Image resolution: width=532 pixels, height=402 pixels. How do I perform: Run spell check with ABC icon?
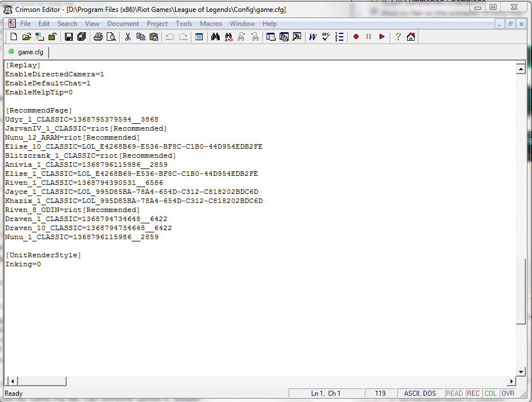pyautogui.click(x=326, y=37)
